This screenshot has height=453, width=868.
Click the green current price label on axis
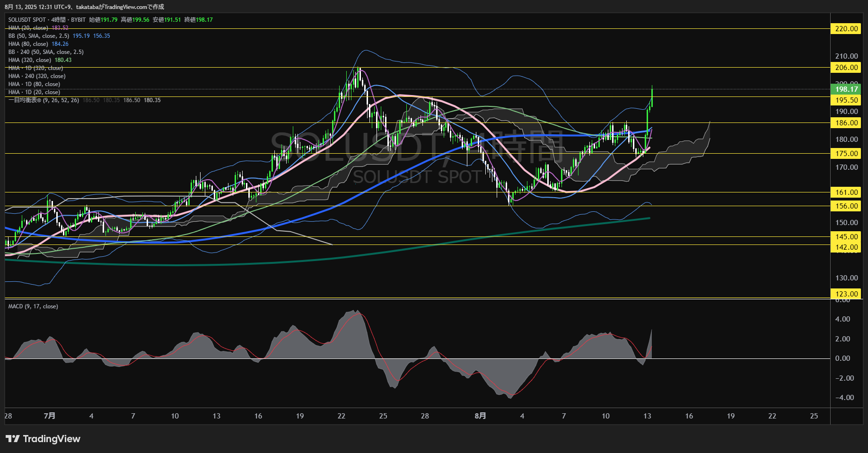(x=846, y=89)
